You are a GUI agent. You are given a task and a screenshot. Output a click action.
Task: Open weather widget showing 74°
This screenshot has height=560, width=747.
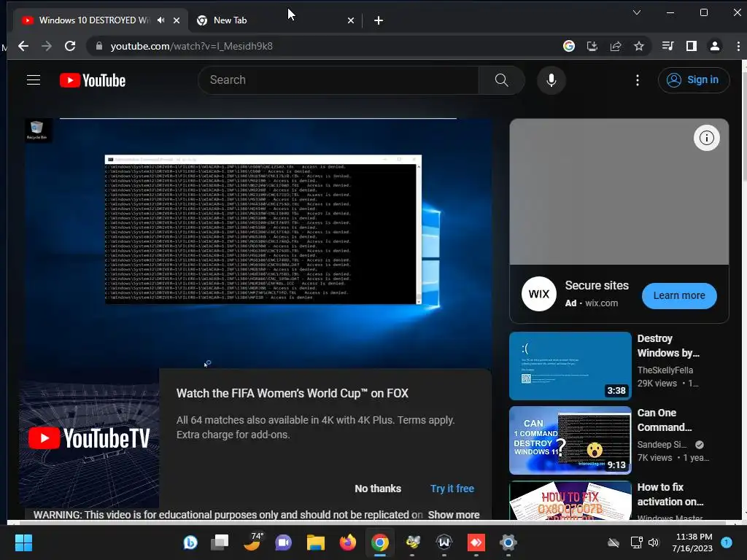[x=252, y=542]
